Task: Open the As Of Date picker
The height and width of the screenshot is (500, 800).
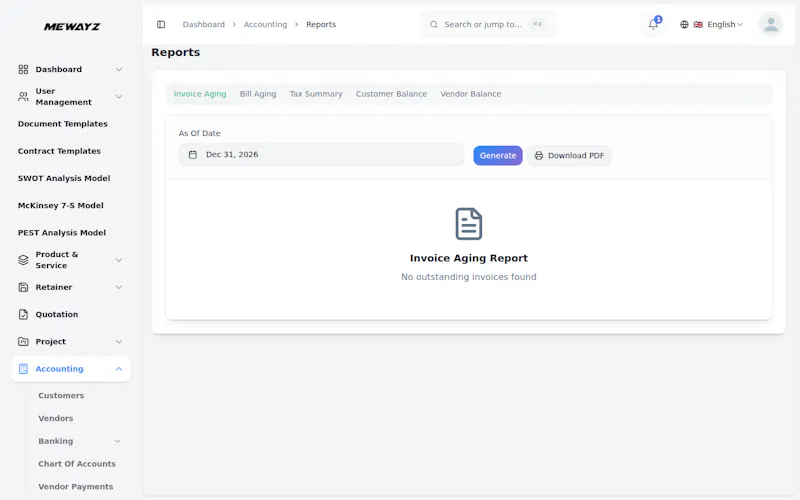Action: click(321, 155)
